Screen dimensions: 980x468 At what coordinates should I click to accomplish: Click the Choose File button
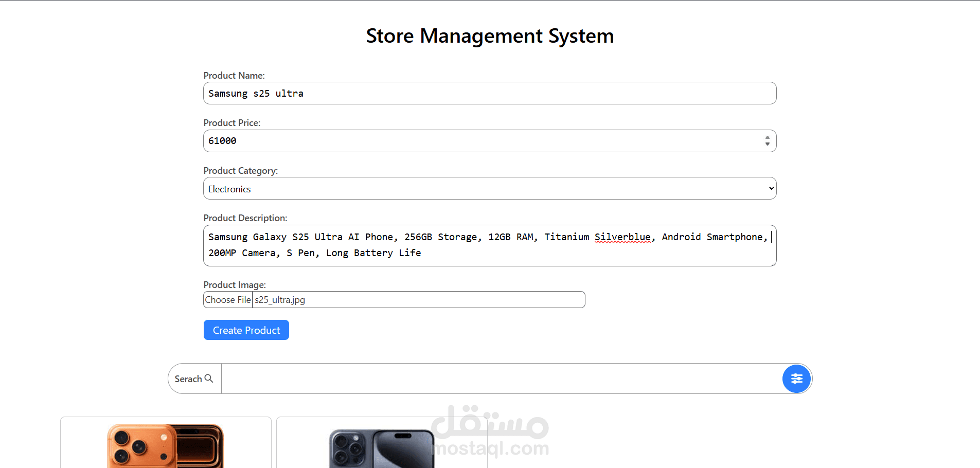[x=228, y=300]
